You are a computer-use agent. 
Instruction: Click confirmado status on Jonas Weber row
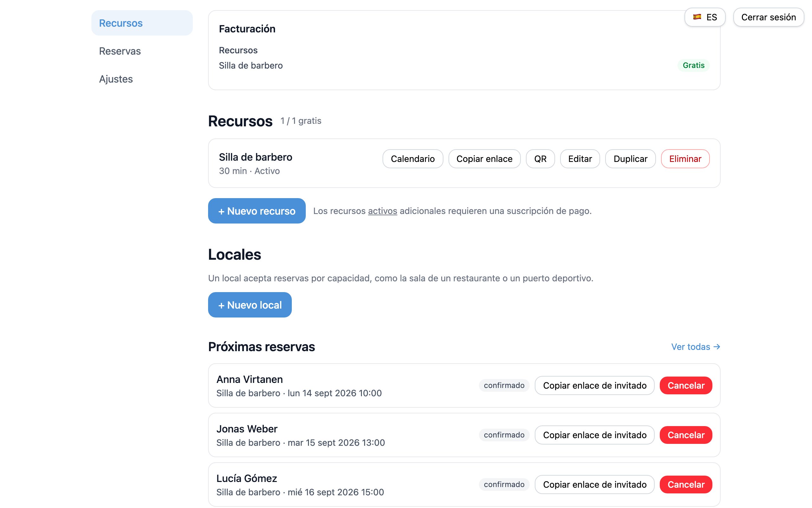tap(504, 435)
